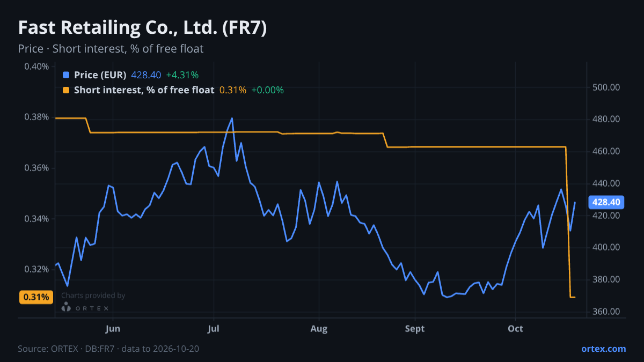The height and width of the screenshot is (362, 644).
Task: Click the Price · Short interest subtitle
Action: point(111,49)
